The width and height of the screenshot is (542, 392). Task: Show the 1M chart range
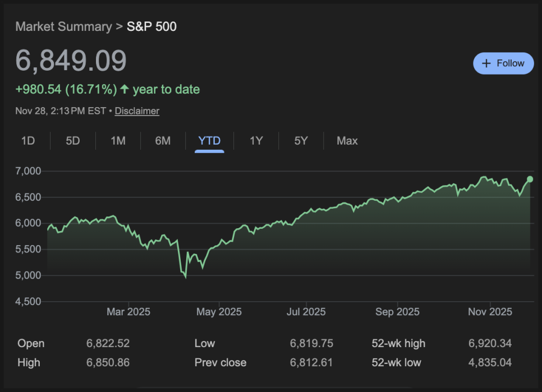[118, 141]
